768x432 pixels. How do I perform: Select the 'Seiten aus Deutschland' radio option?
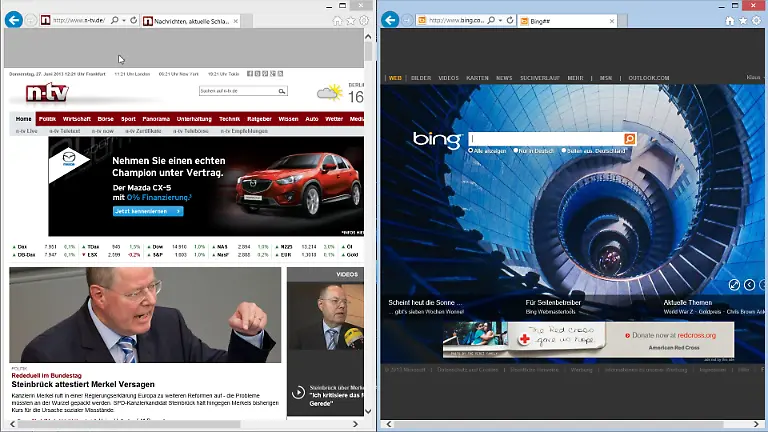pos(564,150)
